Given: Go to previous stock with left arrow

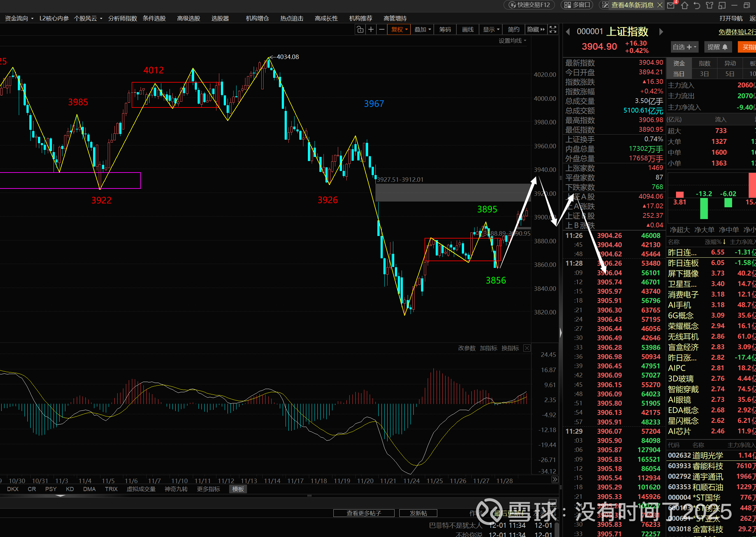Looking at the screenshot, I should tap(568, 32).
